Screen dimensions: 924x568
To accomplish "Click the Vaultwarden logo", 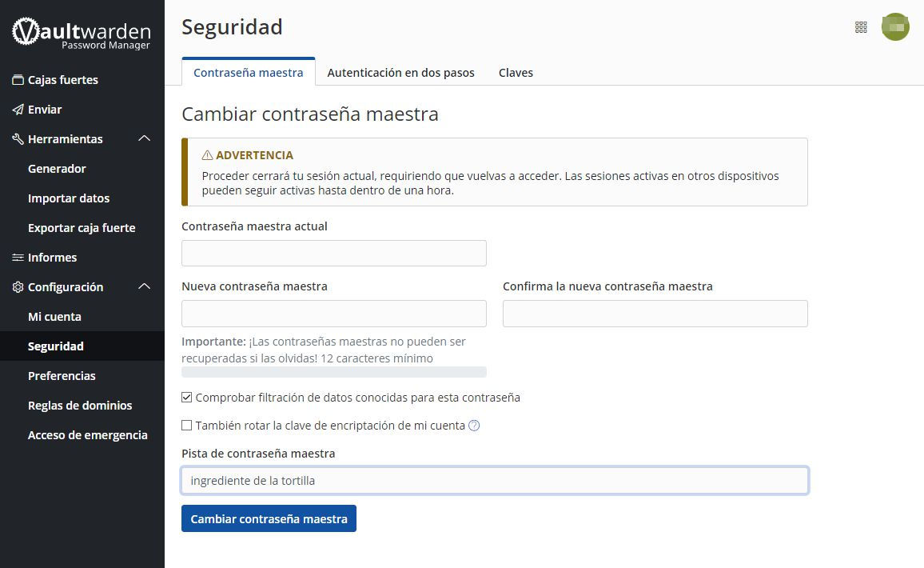I will (82, 34).
